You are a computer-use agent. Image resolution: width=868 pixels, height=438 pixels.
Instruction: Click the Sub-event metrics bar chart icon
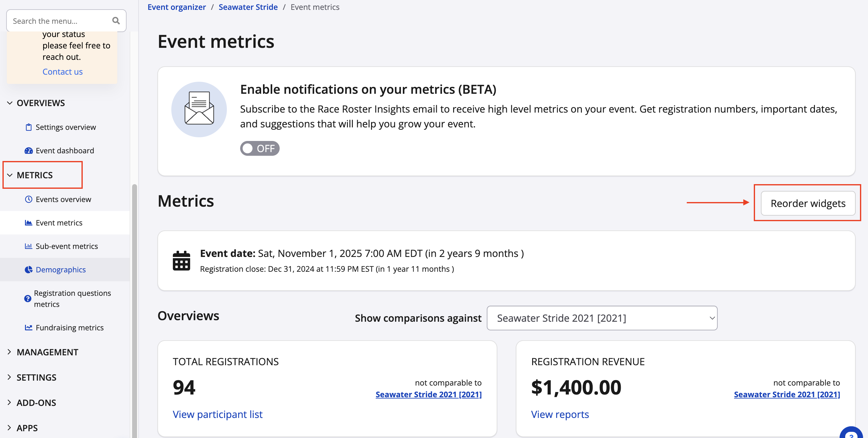pyautogui.click(x=29, y=246)
